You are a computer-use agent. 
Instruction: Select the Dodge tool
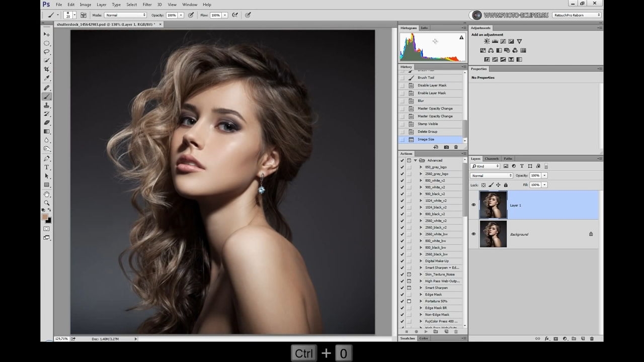pyautogui.click(x=47, y=149)
